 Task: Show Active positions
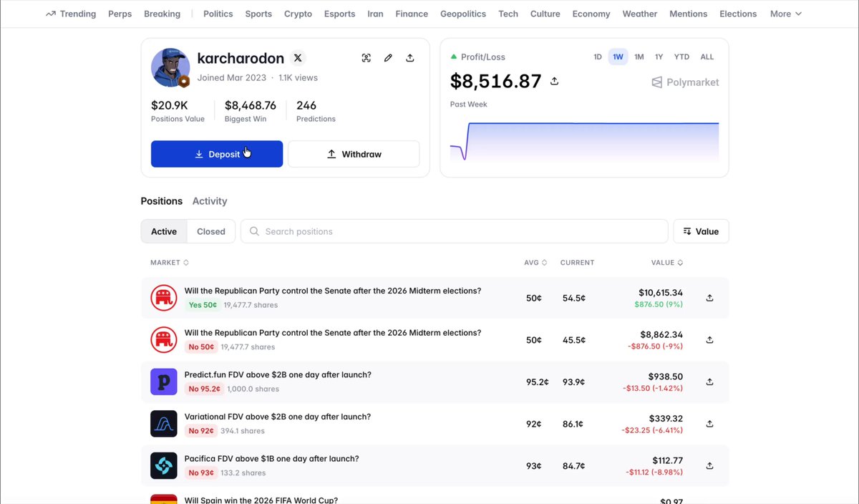click(x=164, y=231)
